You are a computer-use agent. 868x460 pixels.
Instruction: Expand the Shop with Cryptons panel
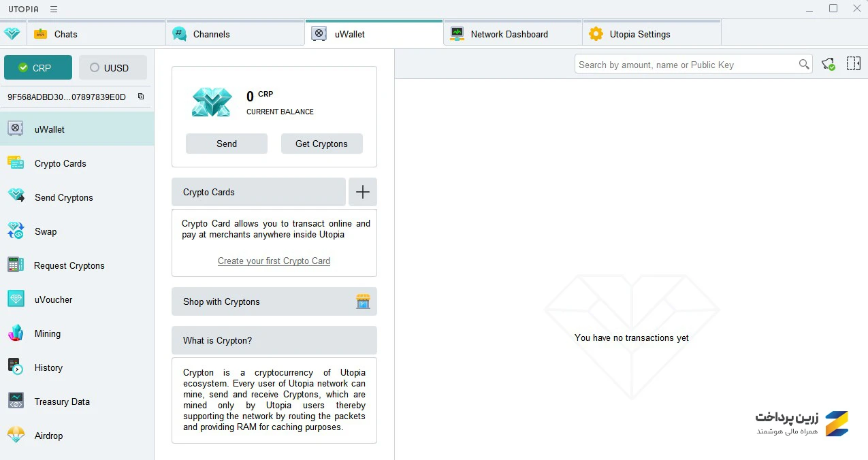(x=274, y=301)
